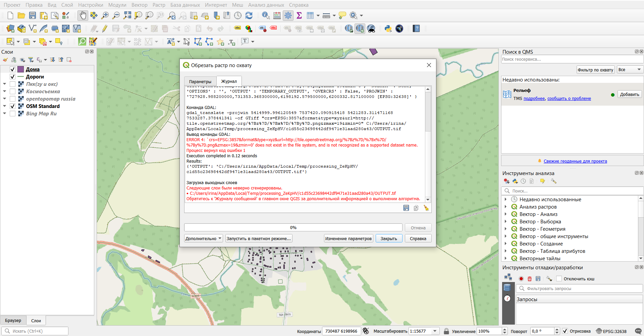Enable the Bing Map Ru layer
Image resolution: width=644 pixels, height=336 pixels.
(x=12, y=114)
